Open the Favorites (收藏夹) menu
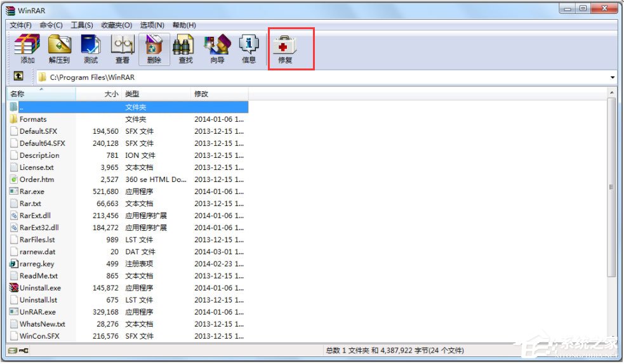624x364 pixels. pos(116,25)
